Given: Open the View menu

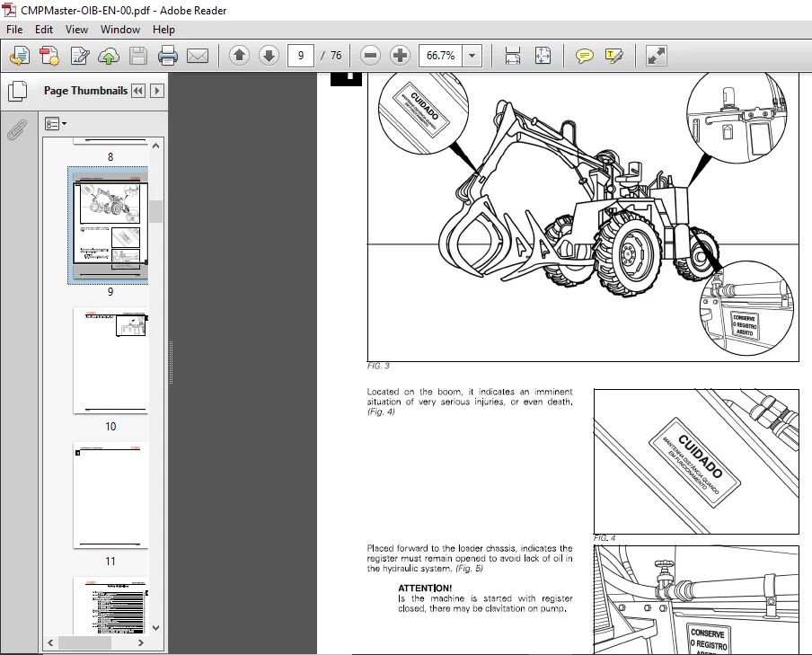Looking at the screenshot, I should point(76,30).
